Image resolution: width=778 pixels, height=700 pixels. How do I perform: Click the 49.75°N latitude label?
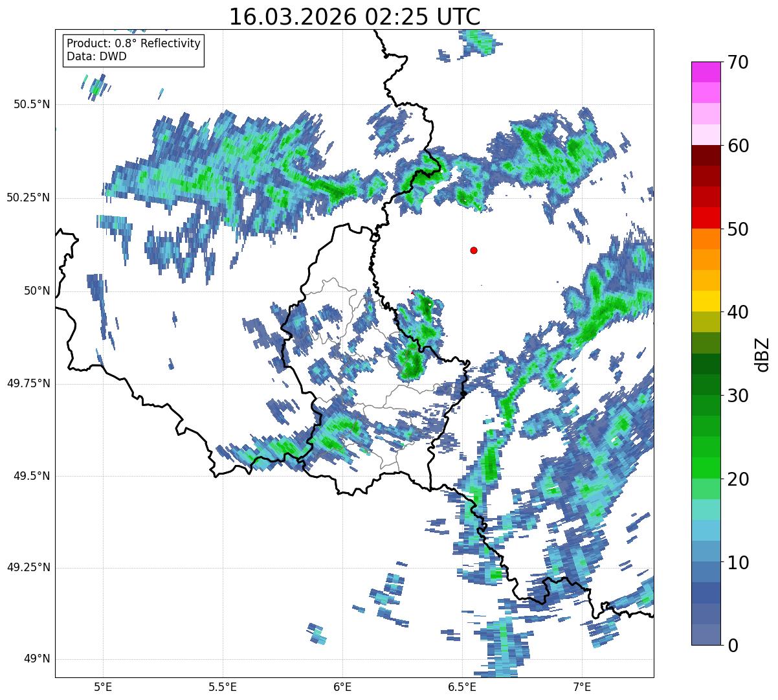point(28,383)
